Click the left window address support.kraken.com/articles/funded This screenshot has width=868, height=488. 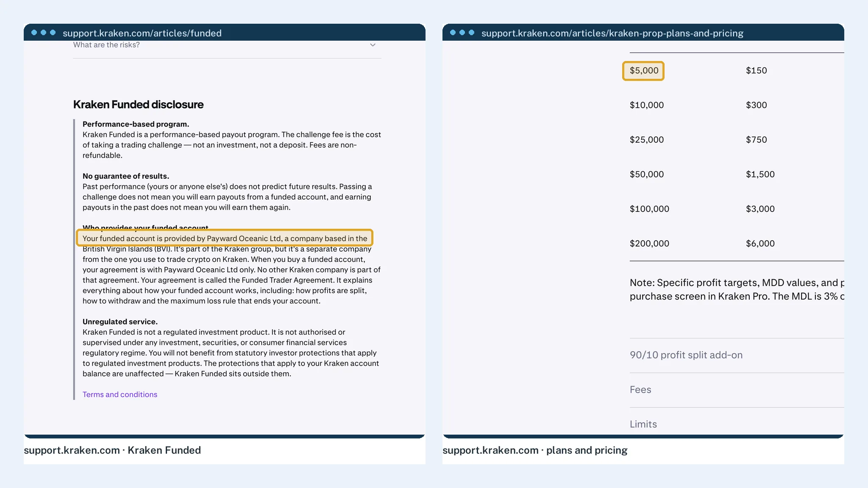point(142,33)
